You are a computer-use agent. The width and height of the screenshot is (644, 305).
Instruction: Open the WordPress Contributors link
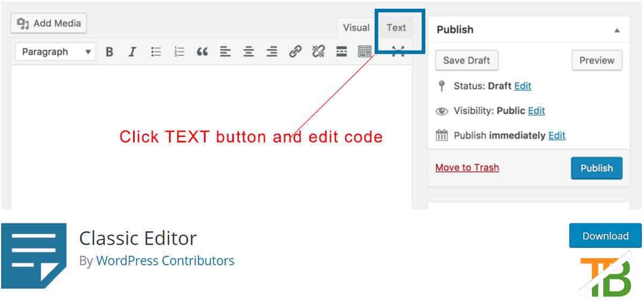(x=165, y=261)
